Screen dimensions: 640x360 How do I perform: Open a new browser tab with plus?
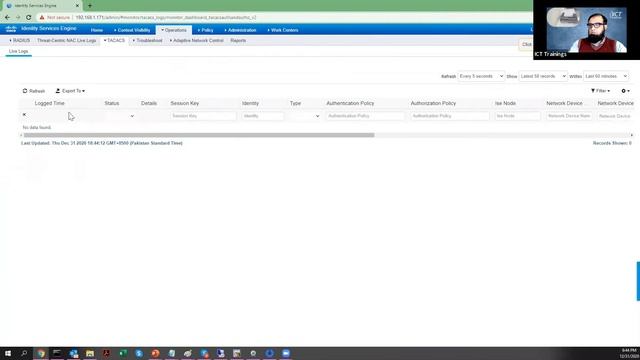coord(90,6)
